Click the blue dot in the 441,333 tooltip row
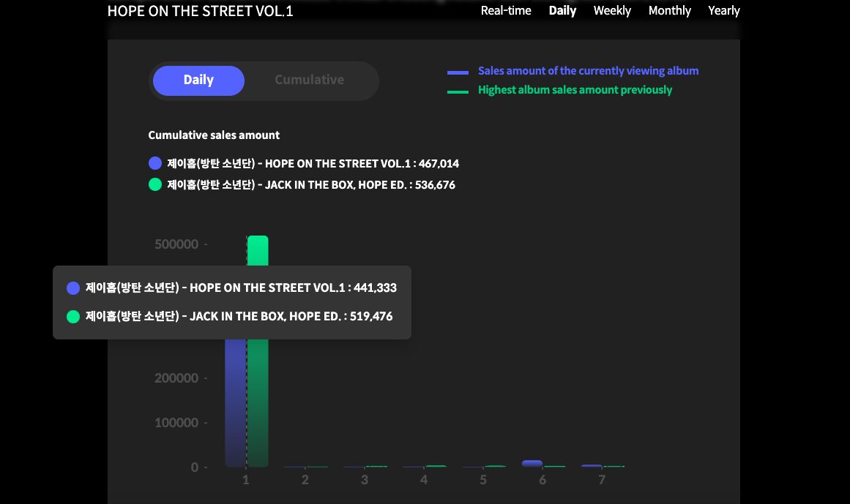 point(73,288)
